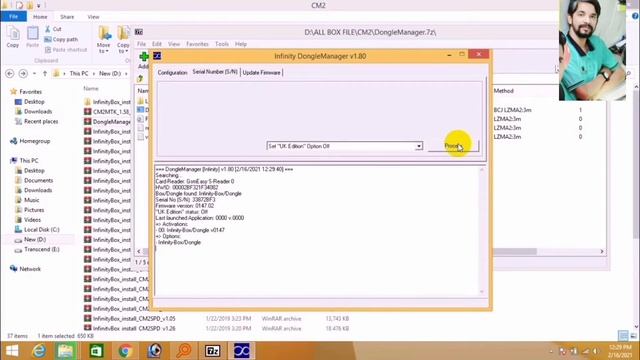Select Videos under This PC

(32, 220)
